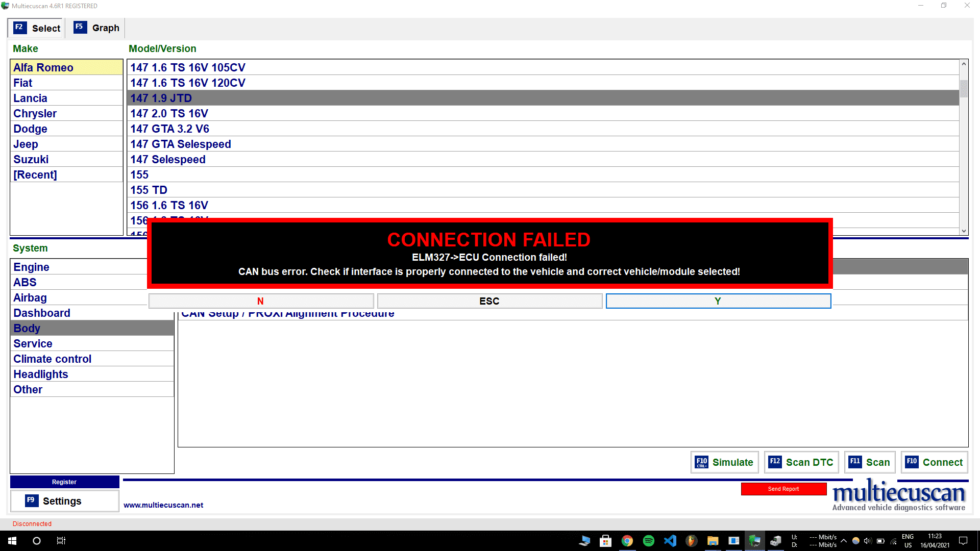Image resolution: width=980 pixels, height=551 pixels.
Task: Click the Multiecuscan taskbar icon
Action: tap(755, 541)
